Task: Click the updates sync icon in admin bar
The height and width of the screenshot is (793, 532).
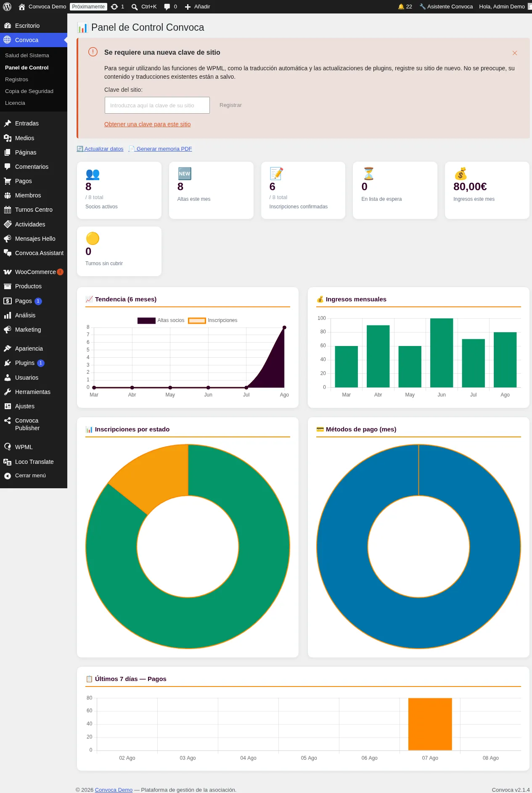Action: coord(114,7)
